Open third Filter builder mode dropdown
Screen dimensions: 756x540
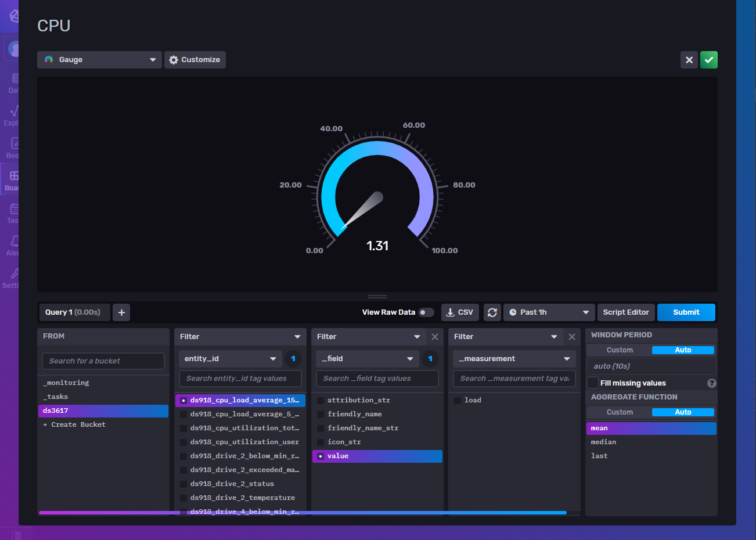click(506, 337)
